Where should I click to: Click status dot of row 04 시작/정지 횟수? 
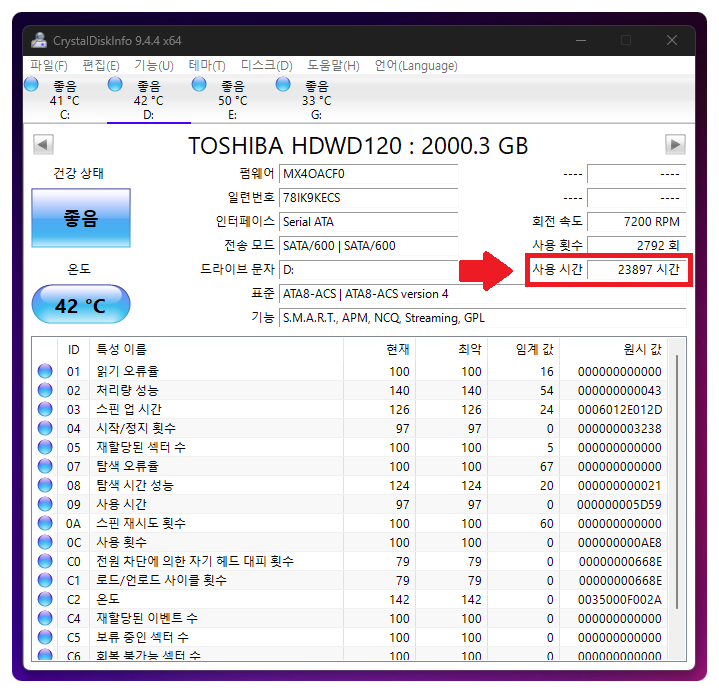45,428
